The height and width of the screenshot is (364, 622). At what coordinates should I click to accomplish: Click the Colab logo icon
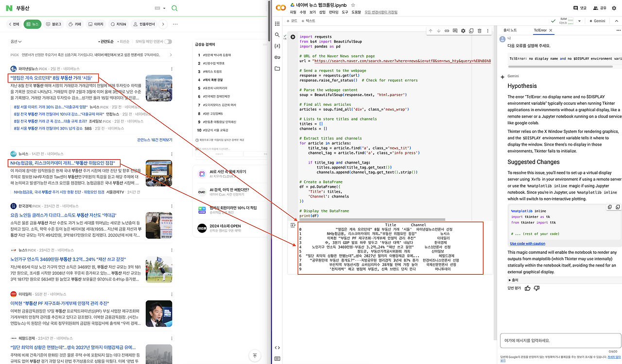pyautogui.click(x=280, y=7)
